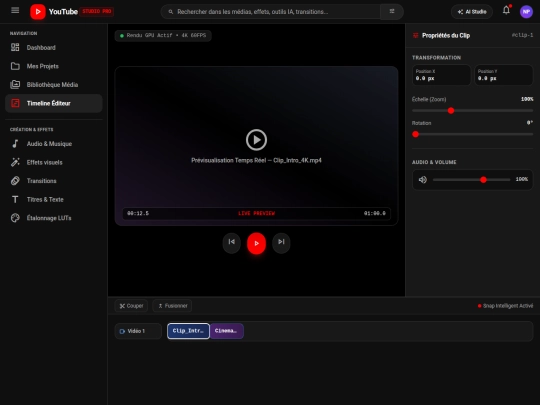Open the notifications bell
Image resolution: width=540 pixels, height=405 pixels.
point(506,10)
